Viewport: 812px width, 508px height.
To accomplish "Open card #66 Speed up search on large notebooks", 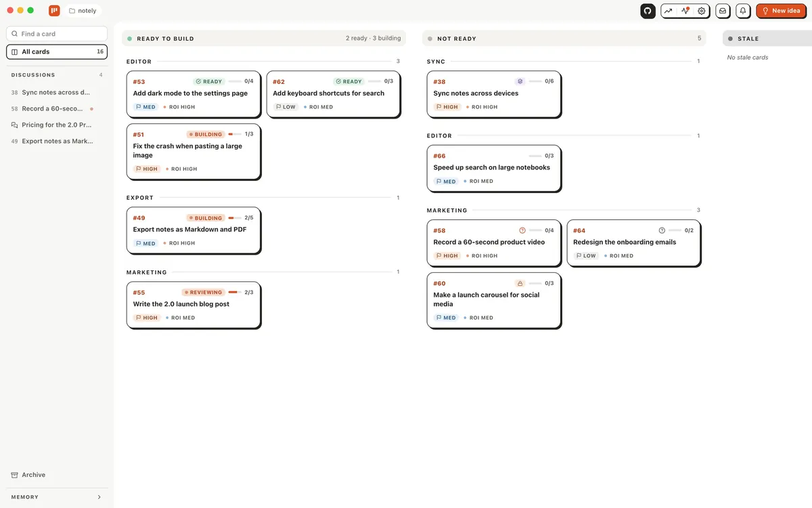I will (x=493, y=168).
